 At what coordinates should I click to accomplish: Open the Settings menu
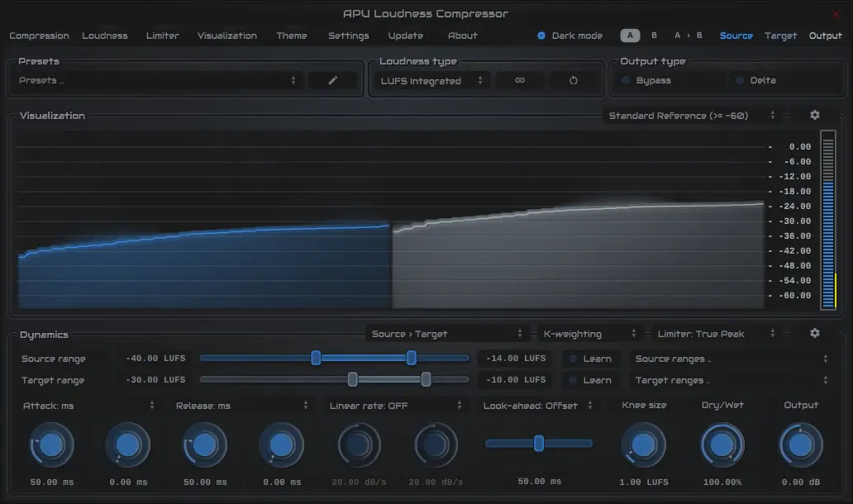click(349, 36)
